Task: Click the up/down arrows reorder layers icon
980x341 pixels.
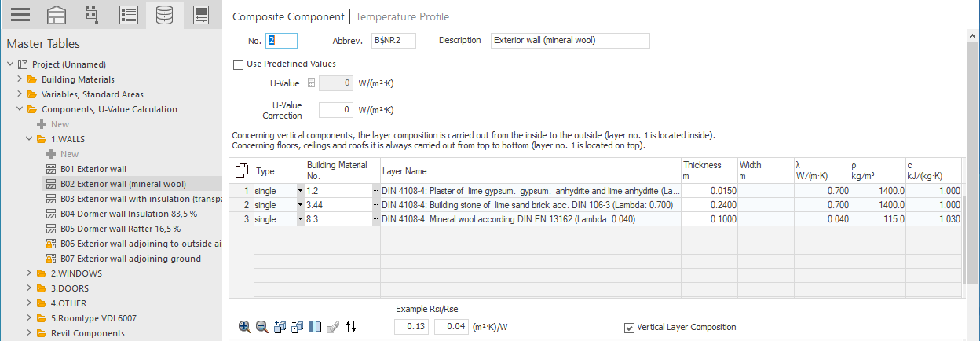Action: coord(351,327)
